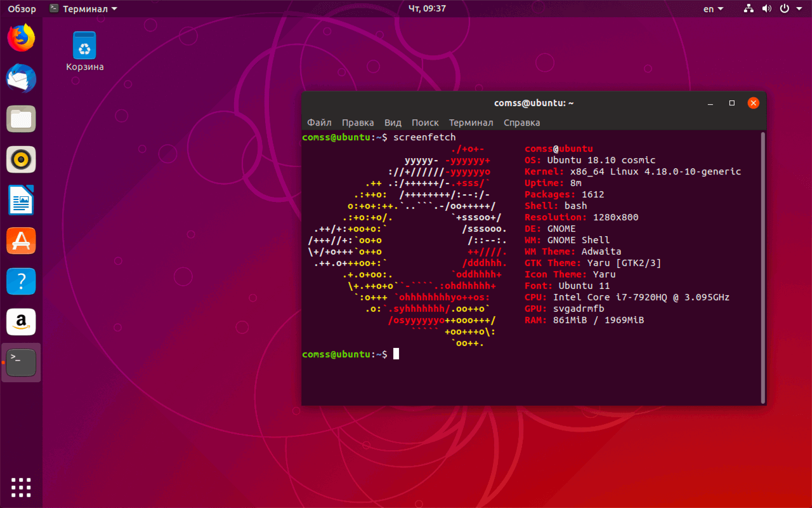
Task: Open the Files application icon
Action: [x=21, y=119]
